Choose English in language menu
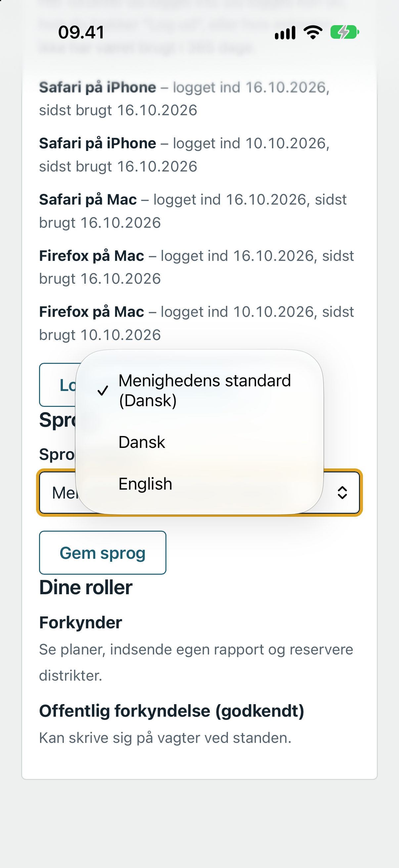Screen dimensions: 399x868 point(199,484)
